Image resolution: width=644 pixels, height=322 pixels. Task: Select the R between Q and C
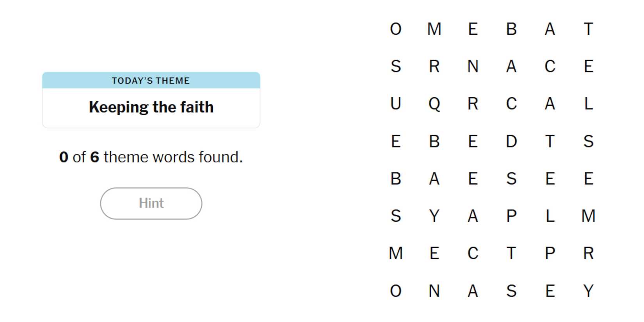tap(473, 104)
